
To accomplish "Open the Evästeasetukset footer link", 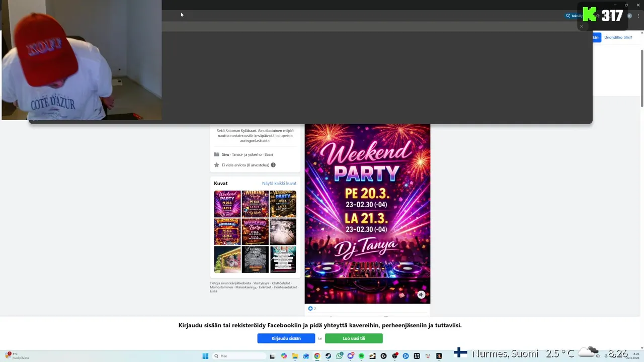I will pos(285,287).
